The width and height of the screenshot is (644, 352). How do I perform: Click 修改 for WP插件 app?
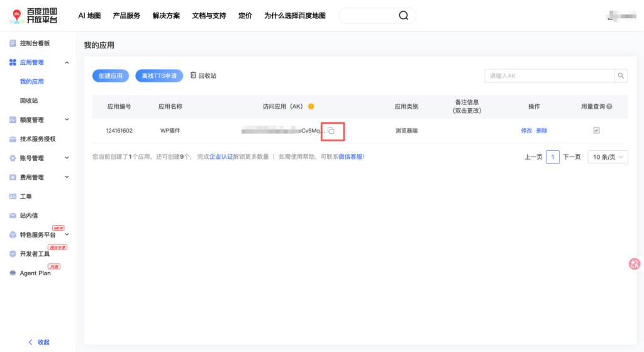526,131
